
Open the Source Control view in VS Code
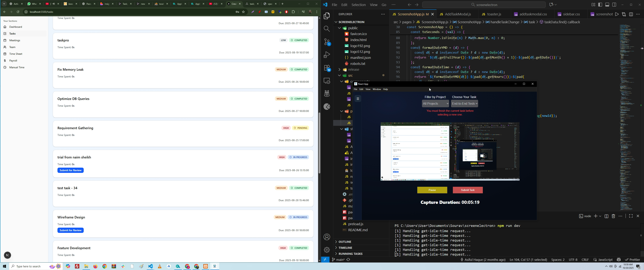[x=327, y=42]
